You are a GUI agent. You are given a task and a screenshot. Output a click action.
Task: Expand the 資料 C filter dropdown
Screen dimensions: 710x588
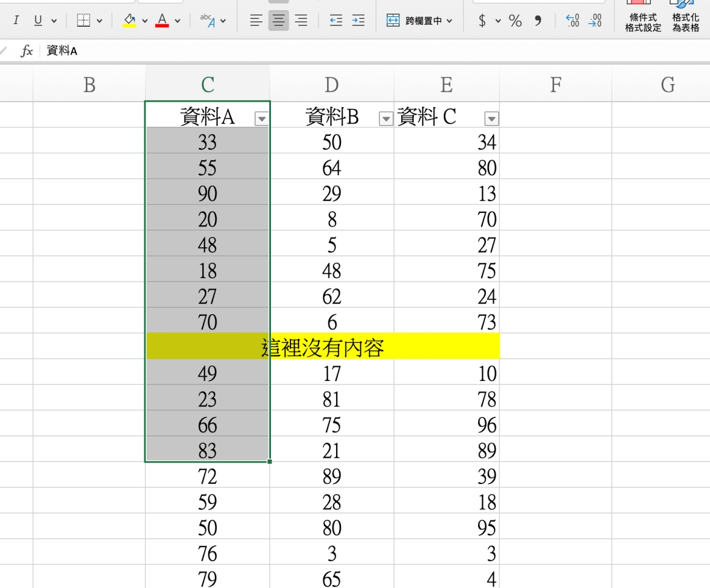491,119
